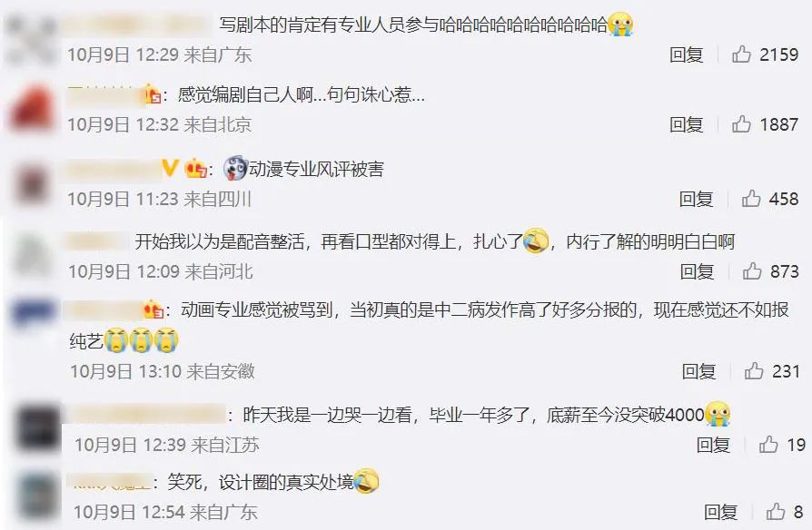
Task: Open the red avatar of the 北京 commenter
Action: tap(32, 109)
